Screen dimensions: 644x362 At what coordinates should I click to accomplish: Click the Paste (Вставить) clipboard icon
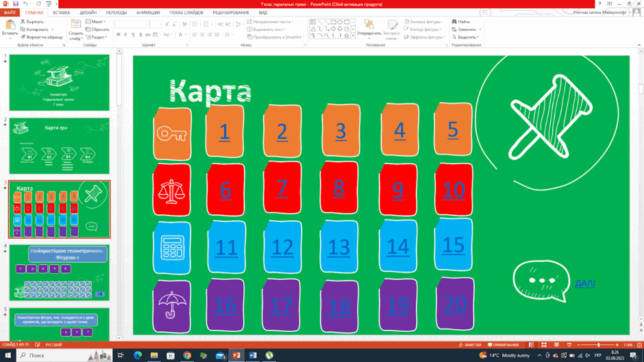click(10, 25)
